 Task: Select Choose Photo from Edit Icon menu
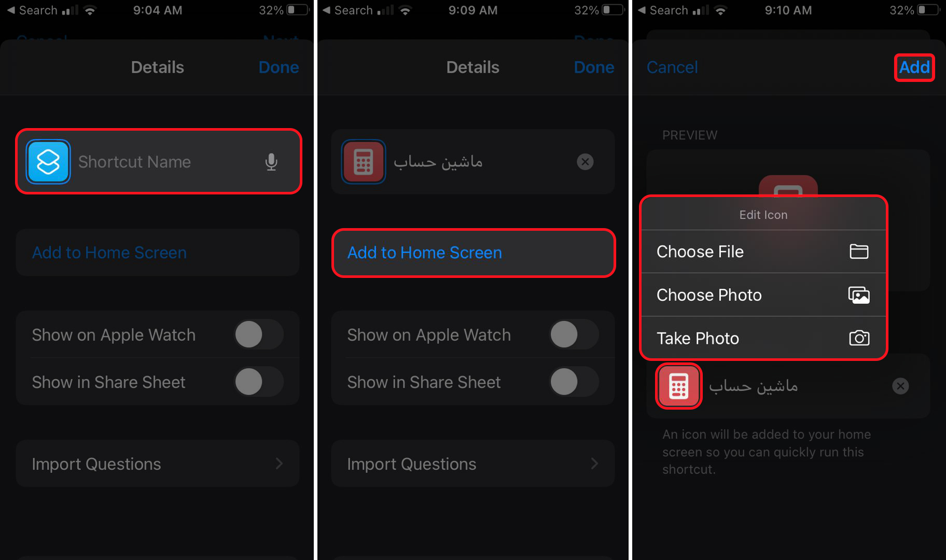pos(763,295)
